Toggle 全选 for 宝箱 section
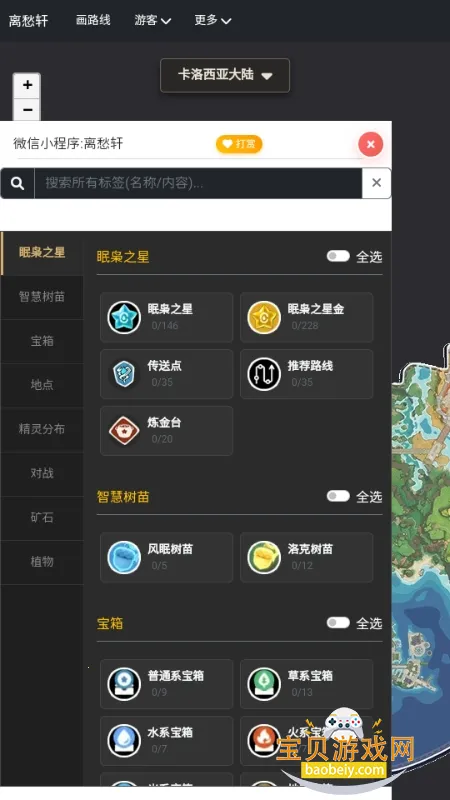The width and height of the screenshot is (450, 800). 338,622
